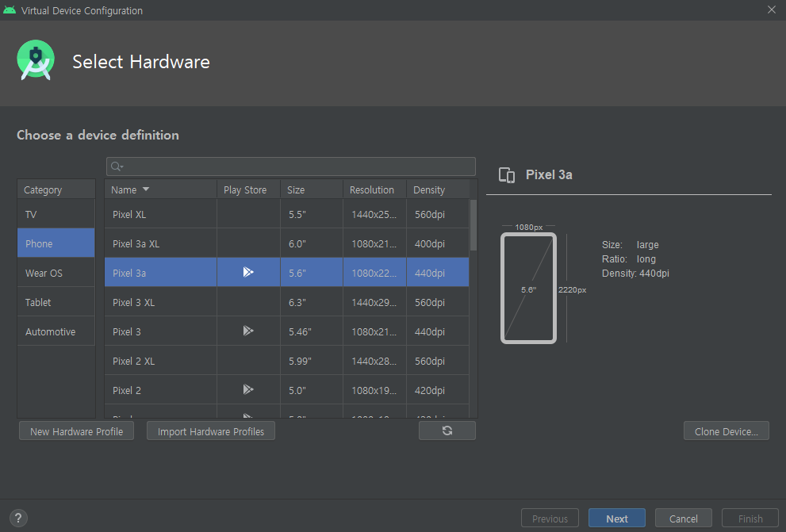Select the Pixel 2 device name
Image resolution: width=786 pixels, height=532 pixels.
pos(126,390)
